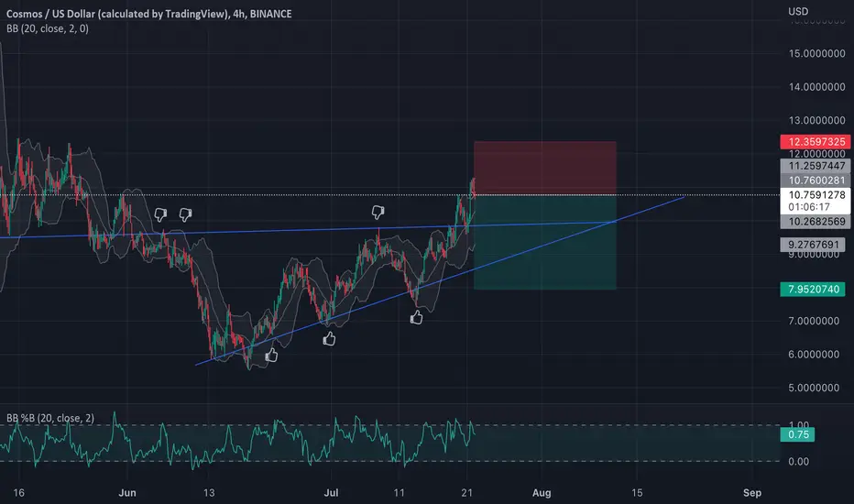The height and width of the screenshot is (504, 854).
Task: Click the 15 date label on time axis
Action: click(637, 493)
